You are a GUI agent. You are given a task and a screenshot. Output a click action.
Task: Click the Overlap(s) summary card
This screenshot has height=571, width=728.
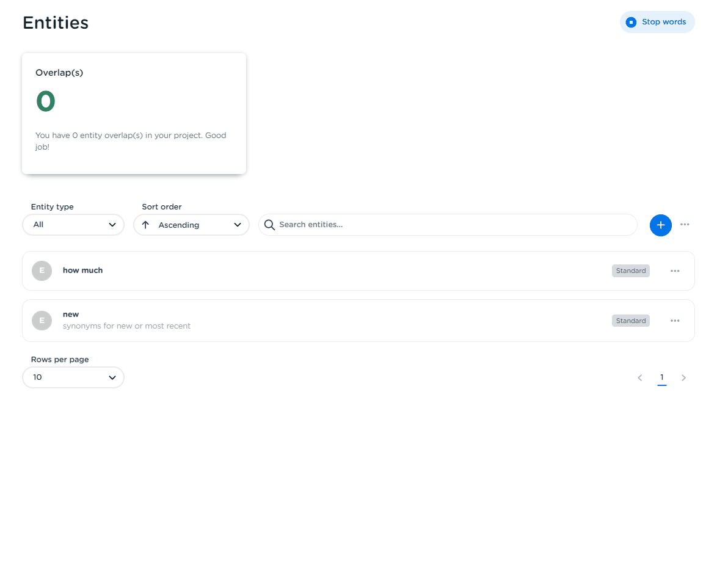point(134,113)
